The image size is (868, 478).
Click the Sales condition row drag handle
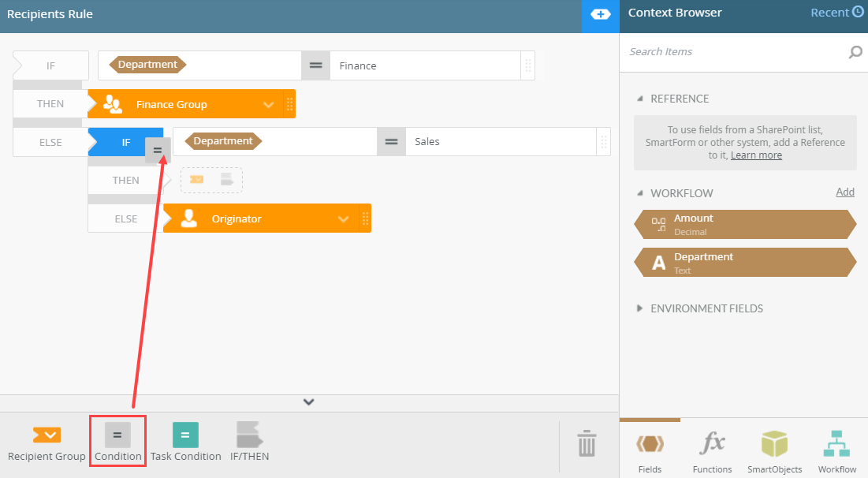(x=604, y=142)
